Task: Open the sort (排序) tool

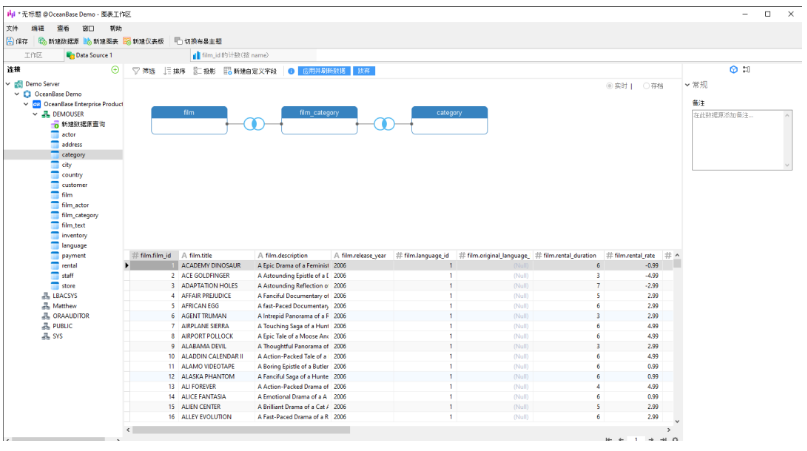Action: (174, 71)
